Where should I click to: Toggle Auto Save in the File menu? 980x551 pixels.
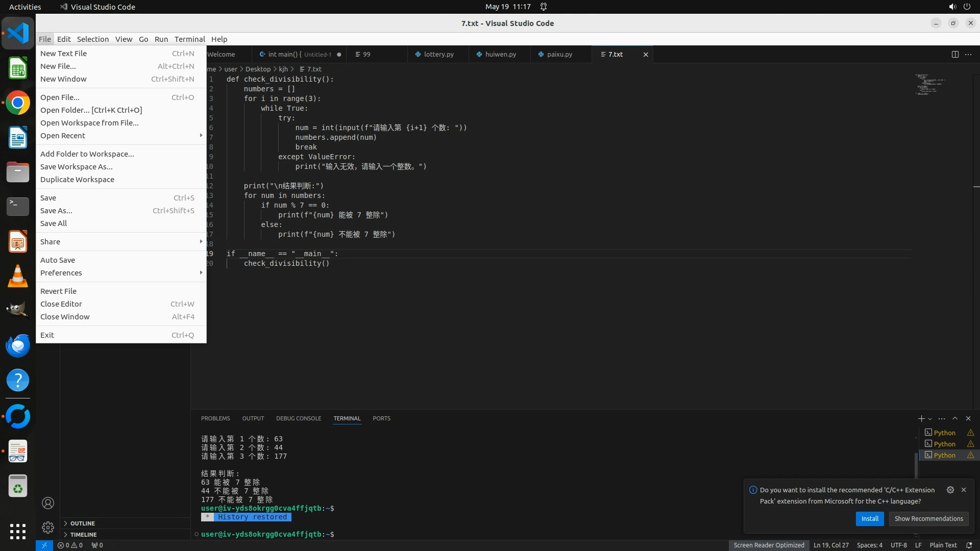[x=58, y=260]
